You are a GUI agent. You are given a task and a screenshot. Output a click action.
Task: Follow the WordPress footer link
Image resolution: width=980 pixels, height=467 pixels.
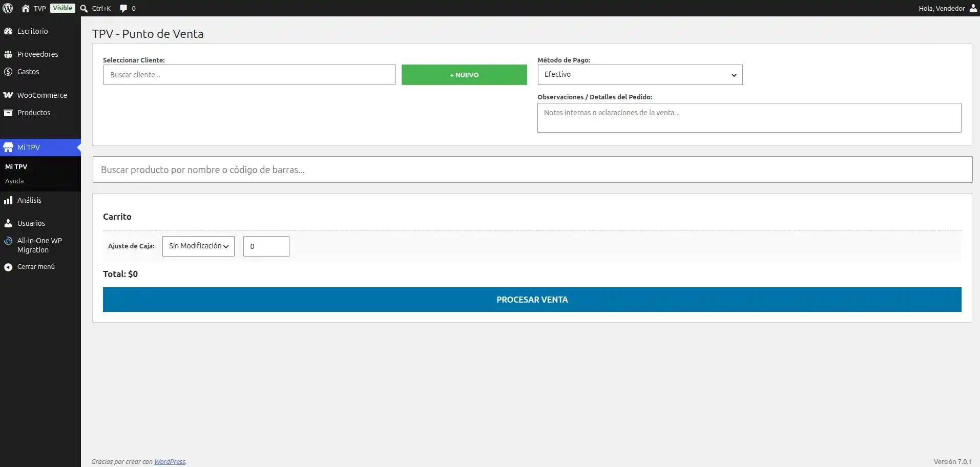click(x=170, y=461)
